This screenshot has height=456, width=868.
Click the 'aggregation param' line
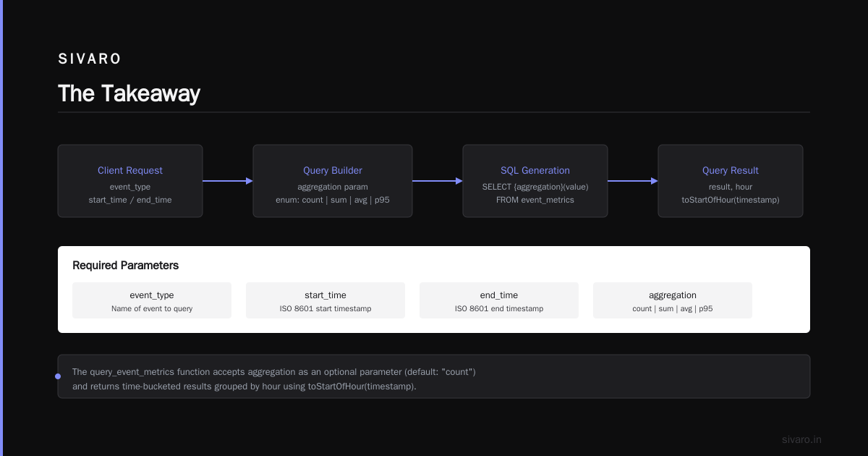[x=333, y=187]
